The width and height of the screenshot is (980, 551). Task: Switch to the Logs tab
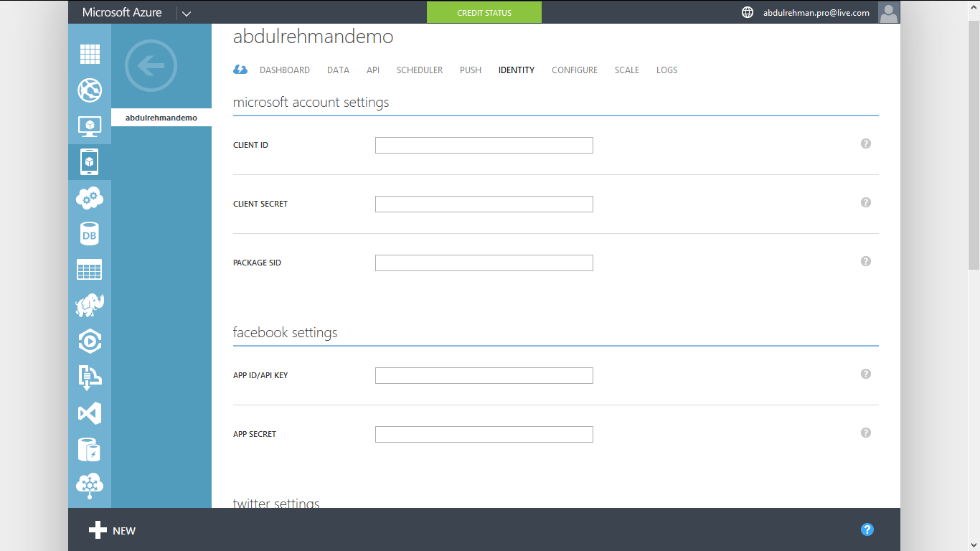(x=667, y=70)
